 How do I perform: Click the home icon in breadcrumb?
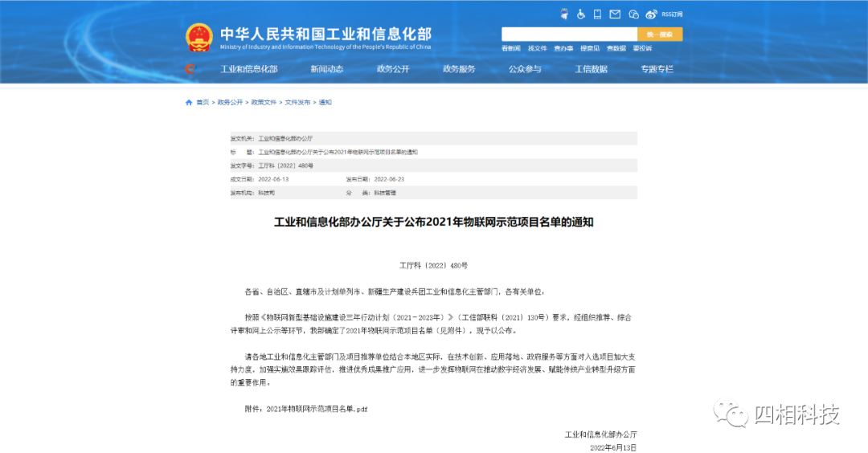pos(189,103)
